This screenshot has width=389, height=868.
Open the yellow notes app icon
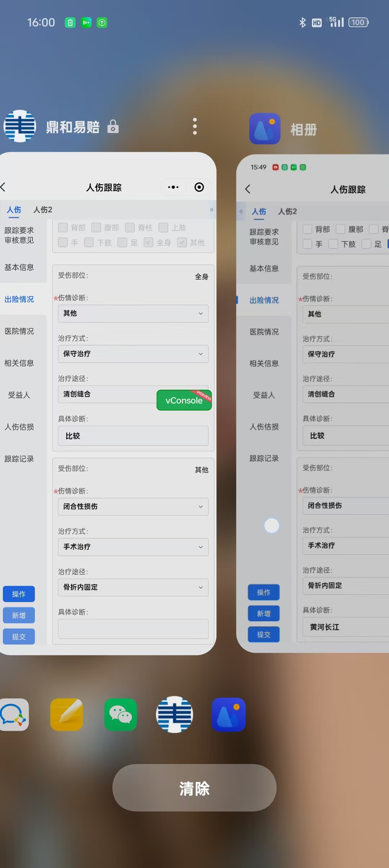67,714
